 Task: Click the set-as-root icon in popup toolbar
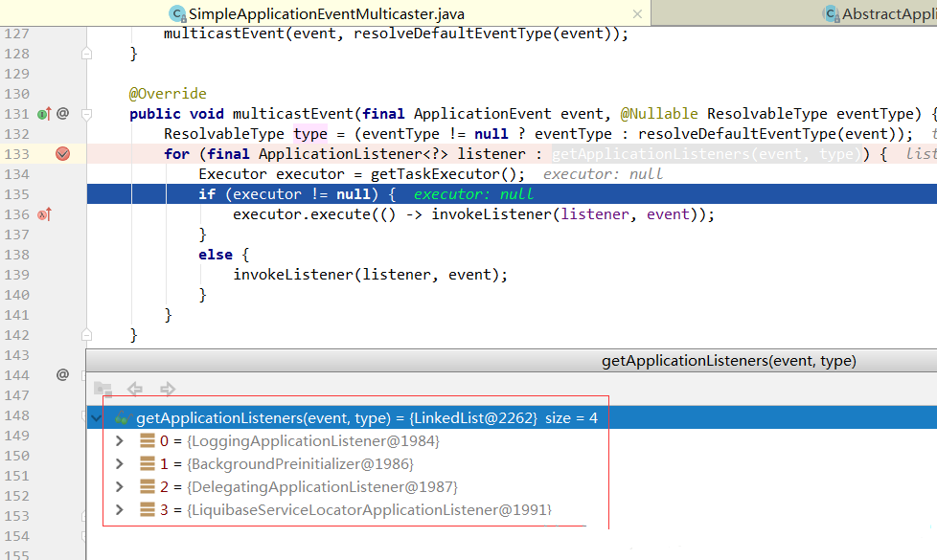pyautogui.click(x=103, y=389)
